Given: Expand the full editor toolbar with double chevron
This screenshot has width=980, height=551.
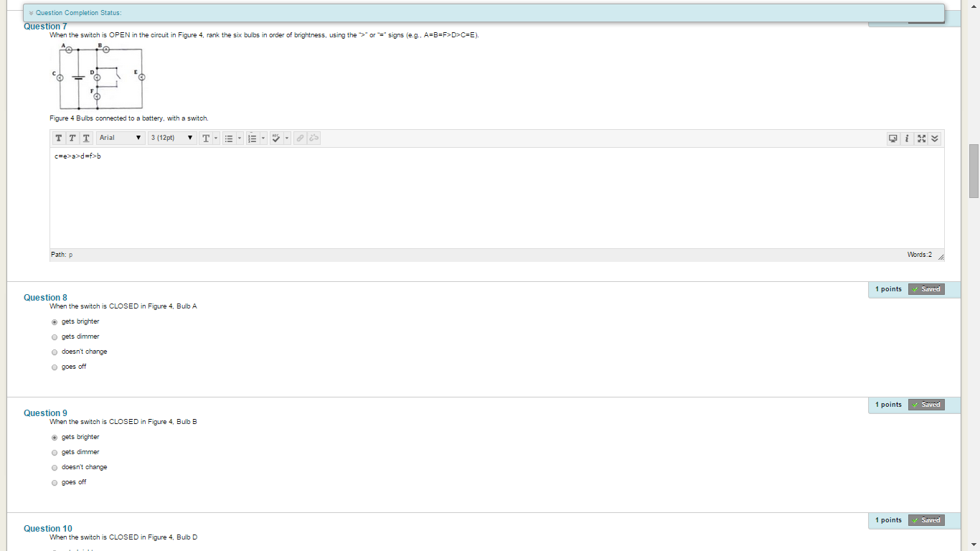Looking at the screenshot, I should 936,138.
